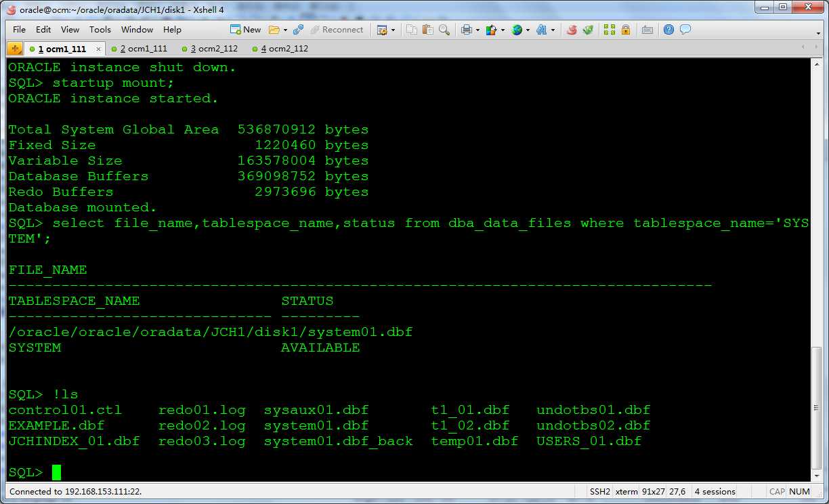
Task: Launch Xftp with the red swirl icon
Action: coord(572,30)
